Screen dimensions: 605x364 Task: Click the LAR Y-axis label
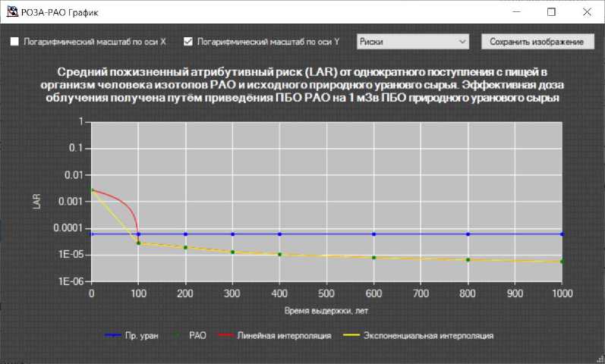point(37,201)
